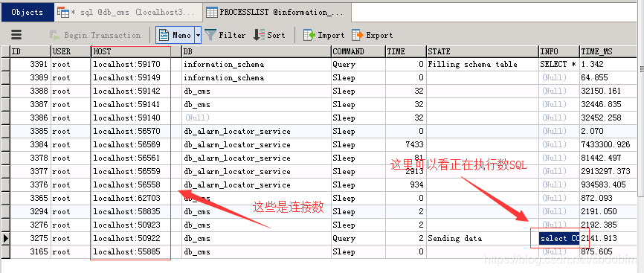
Task: Select cell with ID 3378
Action: tap(30, 158)
